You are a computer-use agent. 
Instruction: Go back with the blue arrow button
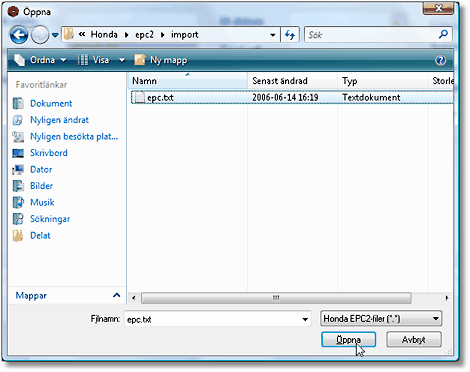coord(19,35)
